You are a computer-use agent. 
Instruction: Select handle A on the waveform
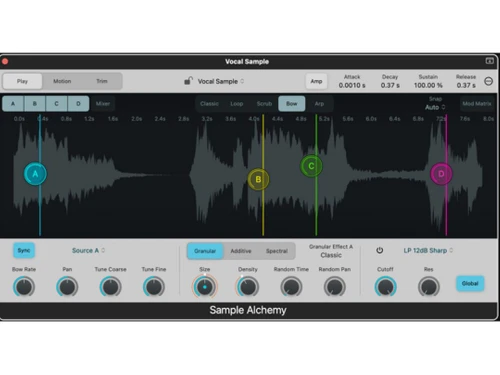point(35,174)
